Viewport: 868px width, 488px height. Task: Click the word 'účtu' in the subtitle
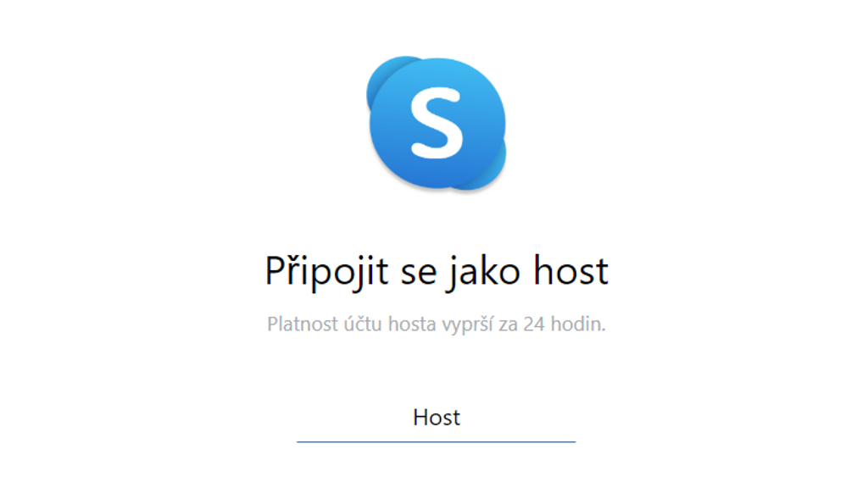[363, 324]
